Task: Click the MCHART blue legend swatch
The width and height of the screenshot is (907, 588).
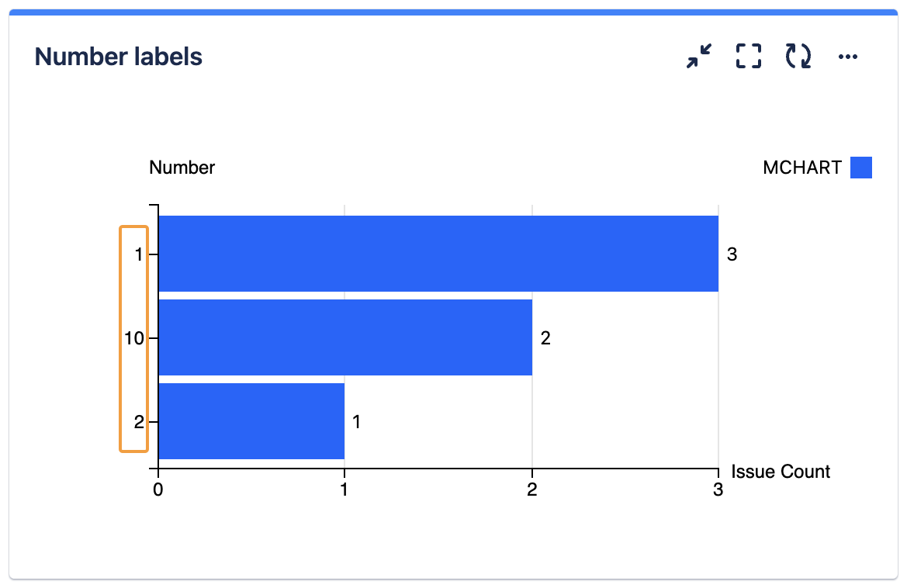Action: 861,168
